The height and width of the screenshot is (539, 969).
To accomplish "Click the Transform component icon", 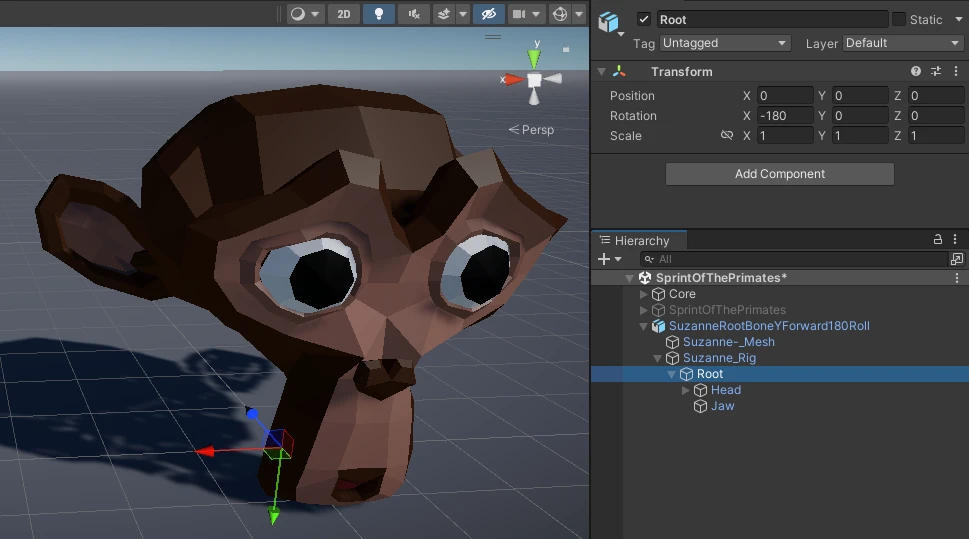I will click(x=619, y=71).
